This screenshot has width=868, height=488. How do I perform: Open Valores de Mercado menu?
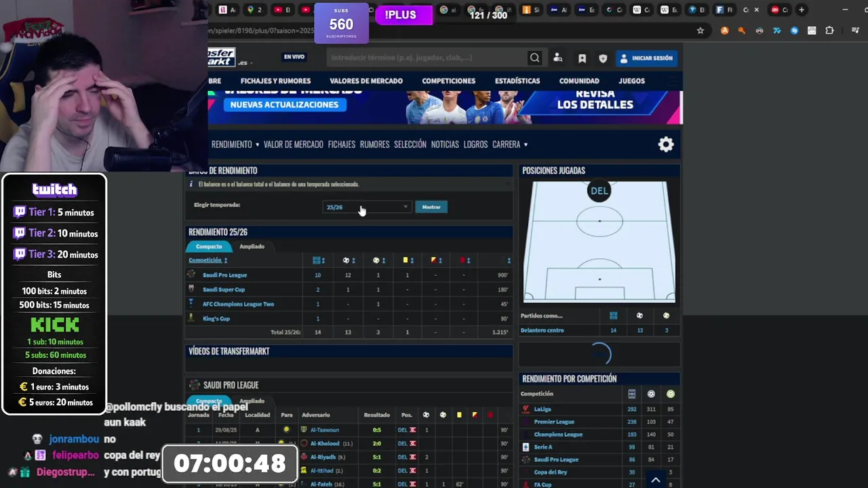coord(366,81)
